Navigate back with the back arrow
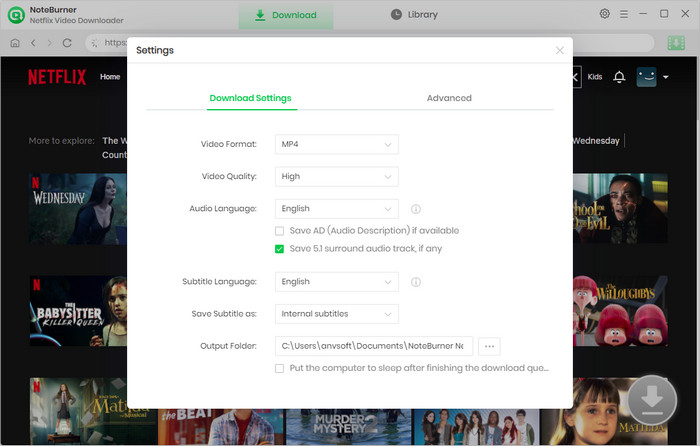This screenshot has width=700, height=446. point(33,43)
